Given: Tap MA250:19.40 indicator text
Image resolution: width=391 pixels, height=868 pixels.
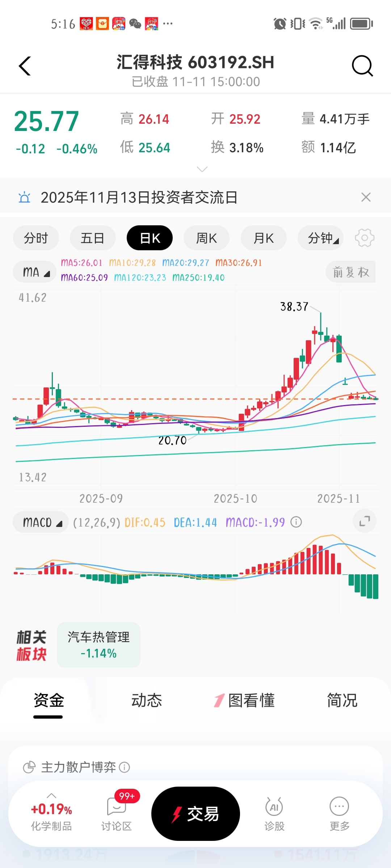Looking at the screenshot, I should pyautogui.click(x=198, y=277).
